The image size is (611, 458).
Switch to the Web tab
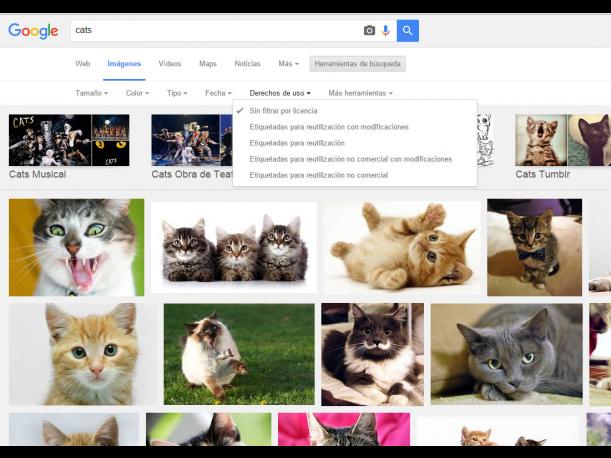pyautogui.click(x=83, y=64)
